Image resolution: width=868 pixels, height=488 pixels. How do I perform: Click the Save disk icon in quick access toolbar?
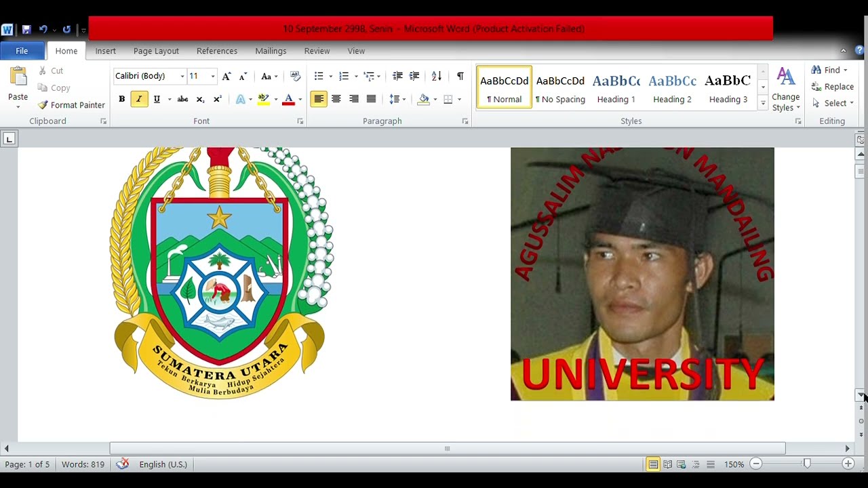[x=26, y=29]
